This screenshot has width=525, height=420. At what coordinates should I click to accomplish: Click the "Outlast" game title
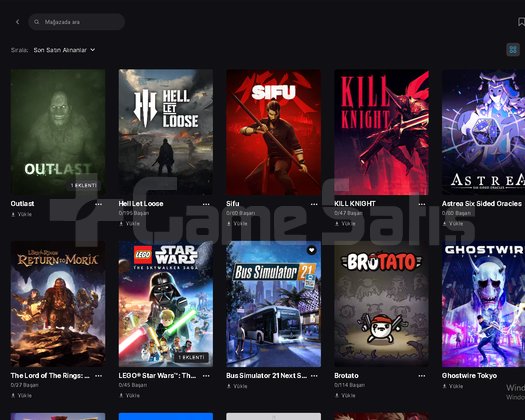tap(22, 204)
